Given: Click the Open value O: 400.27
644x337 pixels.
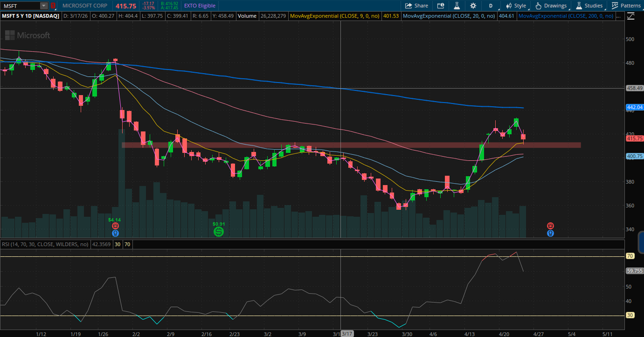Looking at the screenshot, I should [103, 16].
